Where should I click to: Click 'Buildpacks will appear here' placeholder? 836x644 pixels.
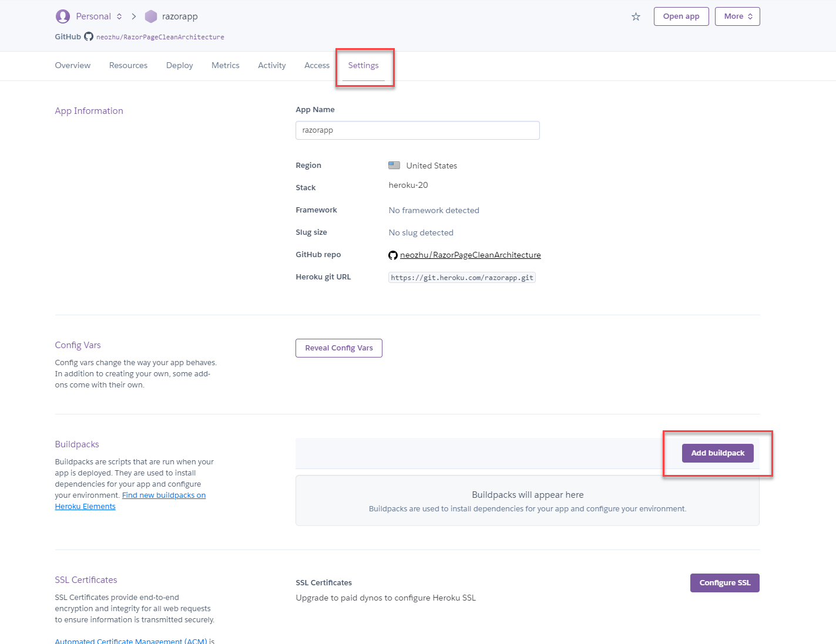point(528,495)
